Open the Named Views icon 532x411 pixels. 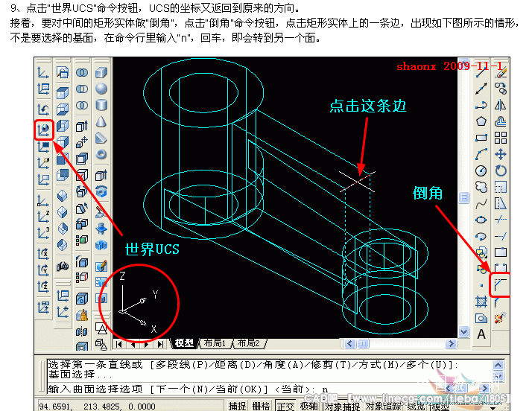[63, 73]
